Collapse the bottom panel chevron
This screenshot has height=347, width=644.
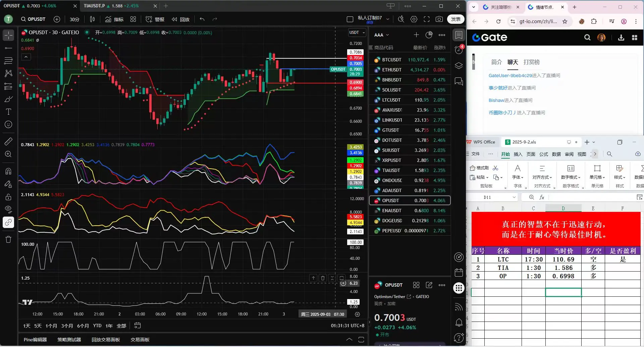click(x=349, y=340)
